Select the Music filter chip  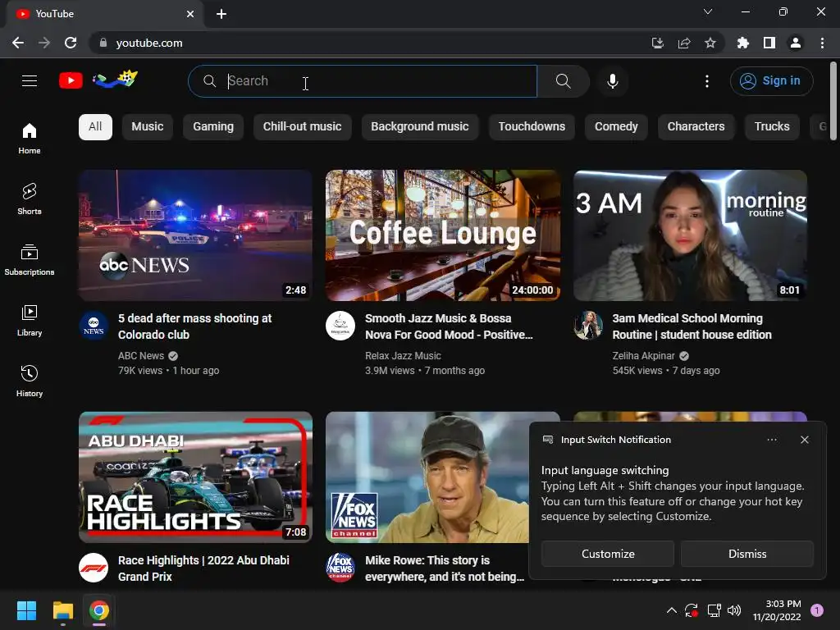point(148,127)
